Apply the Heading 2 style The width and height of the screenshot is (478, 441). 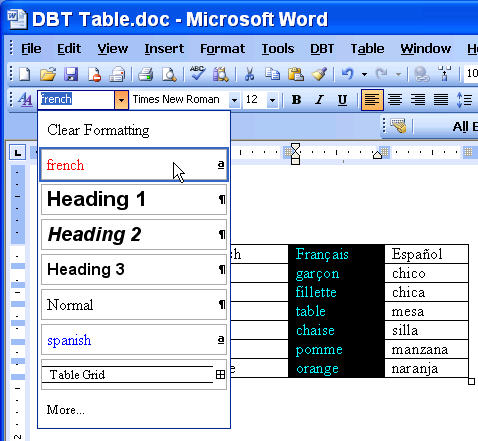(x=134, y=234)
